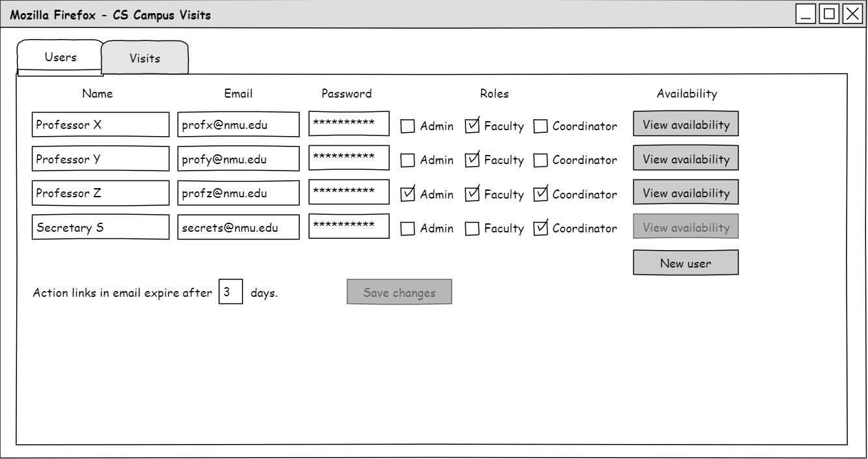Uncheck Faculty role for Professor Y
Image resolution: width=868 pixels, height=459 pixels.
(472, 160)
